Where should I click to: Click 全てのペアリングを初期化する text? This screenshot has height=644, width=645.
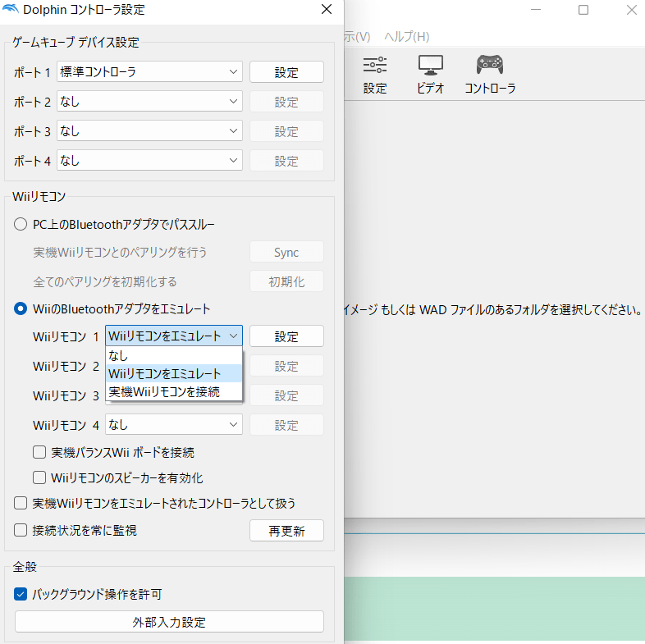(105, 281)
